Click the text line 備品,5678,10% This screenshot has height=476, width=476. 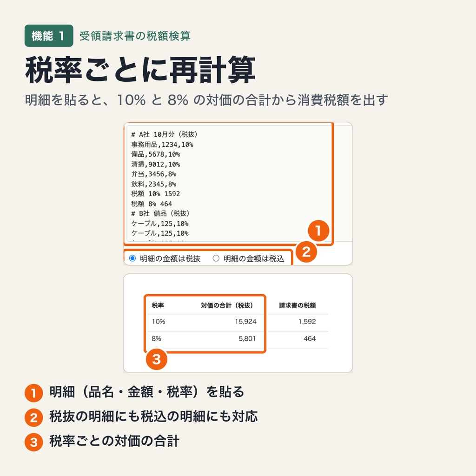click(155, 154)
